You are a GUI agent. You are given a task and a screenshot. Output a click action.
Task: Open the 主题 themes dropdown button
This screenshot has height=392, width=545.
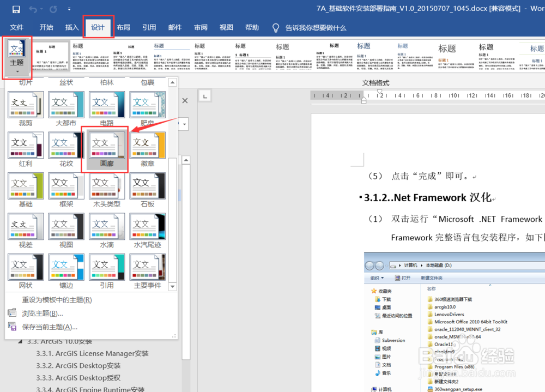click(x=17, y=57)
